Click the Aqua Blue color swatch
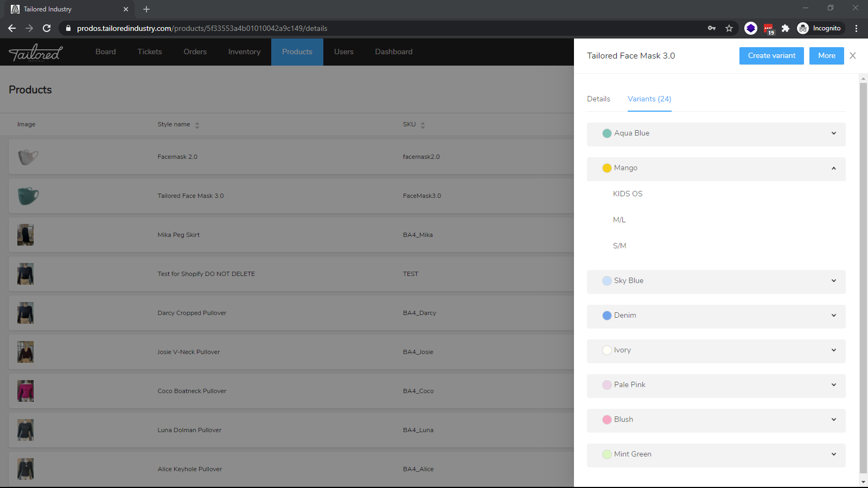This screenshot has width=868, height=488. 607,133
